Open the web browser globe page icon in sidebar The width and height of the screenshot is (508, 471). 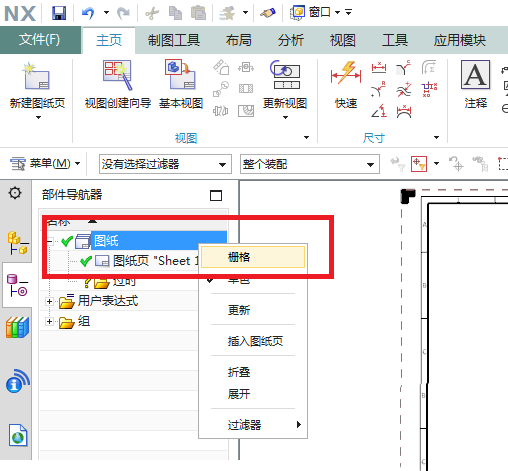pos(18,435)
